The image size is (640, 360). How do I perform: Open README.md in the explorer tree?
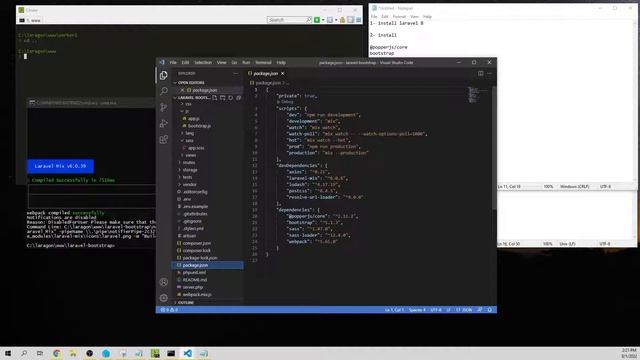pyautogui.click(x=195, y=280)
